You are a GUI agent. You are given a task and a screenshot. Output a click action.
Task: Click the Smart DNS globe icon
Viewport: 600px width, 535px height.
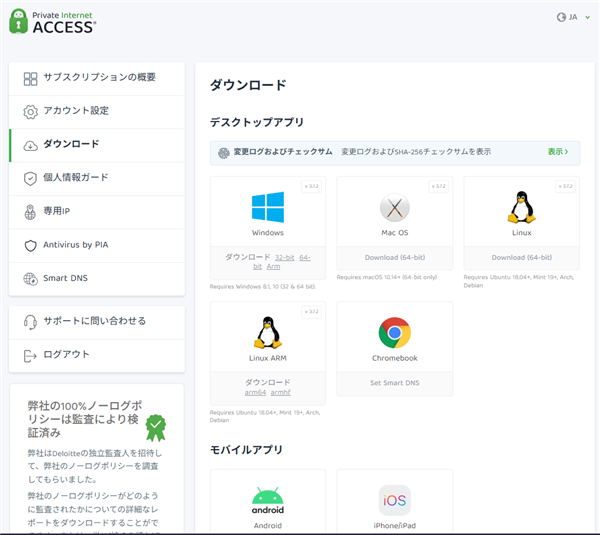pos(30,279)
